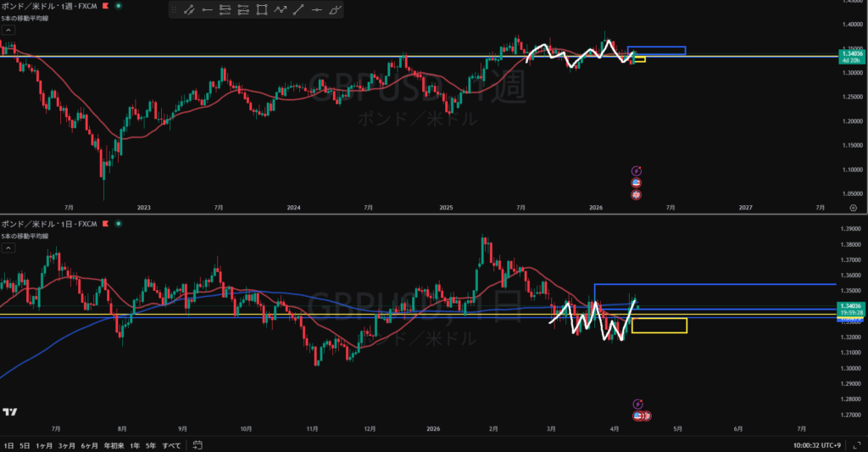This screenshot has width=868, height=452.
Task: Click the red flag beside daily symbol
Action: tap(105, 224)
